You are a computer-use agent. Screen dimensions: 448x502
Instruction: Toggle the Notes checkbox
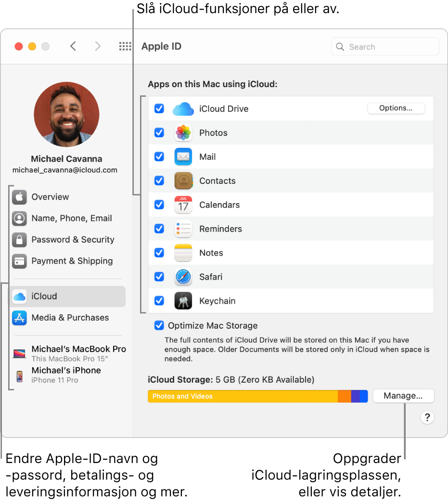coord(159,253)
